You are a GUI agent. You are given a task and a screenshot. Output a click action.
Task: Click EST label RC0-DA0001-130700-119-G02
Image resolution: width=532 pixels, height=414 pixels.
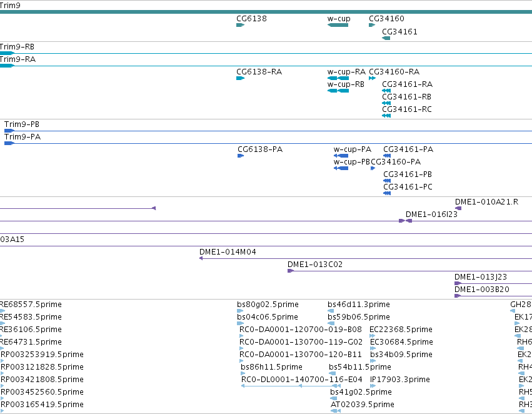[301, 343]
